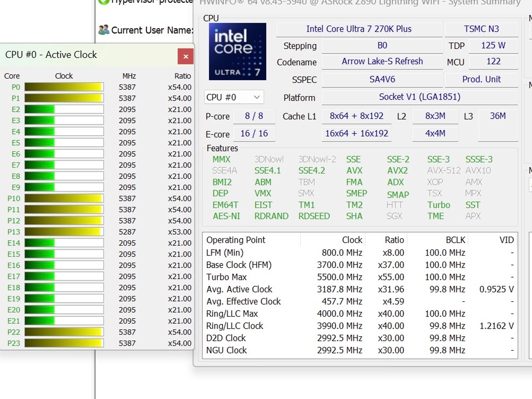The height and width of the screenshot is (399, 532).
Task: Click the L2 cache value 8x3M
Action: [x=435, y=116]
